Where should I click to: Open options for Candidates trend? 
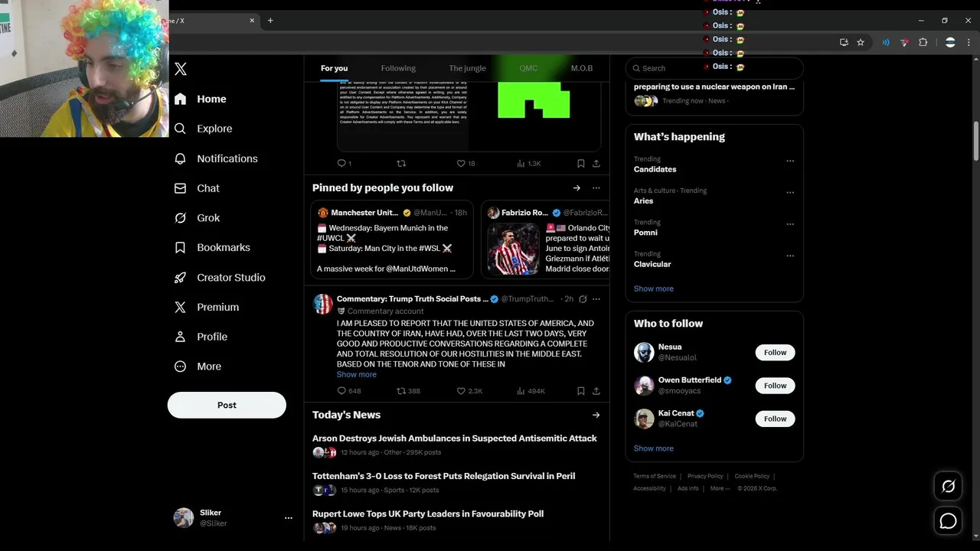[x=790, y=161]
